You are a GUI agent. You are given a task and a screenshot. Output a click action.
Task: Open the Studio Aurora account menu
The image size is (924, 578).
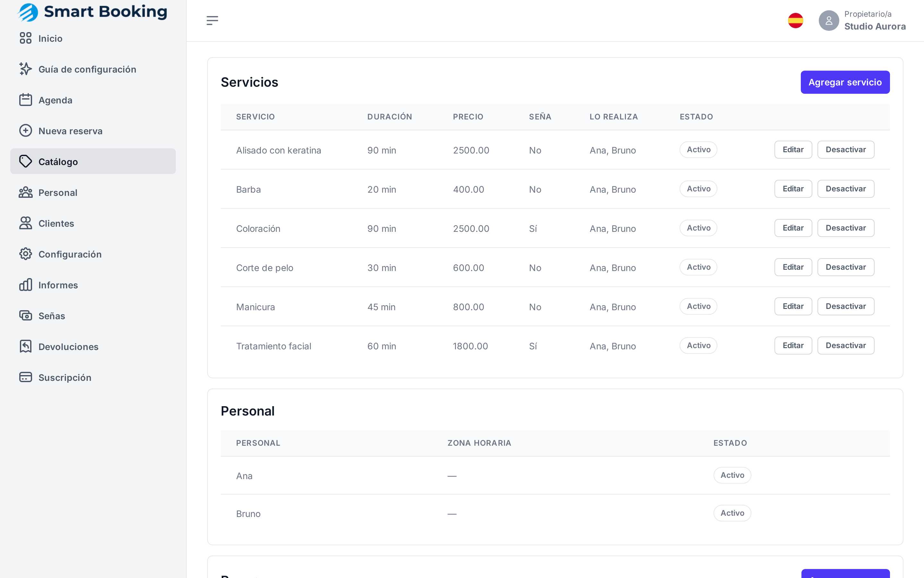point(862,21)
